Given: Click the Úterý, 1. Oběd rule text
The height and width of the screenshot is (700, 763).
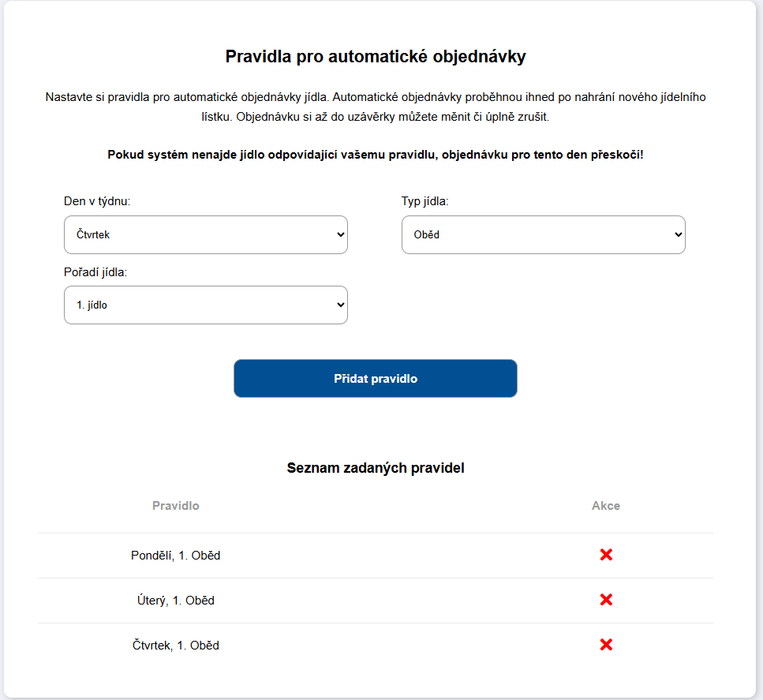Looking at the screenshot, I should click(x=176, y=601).
